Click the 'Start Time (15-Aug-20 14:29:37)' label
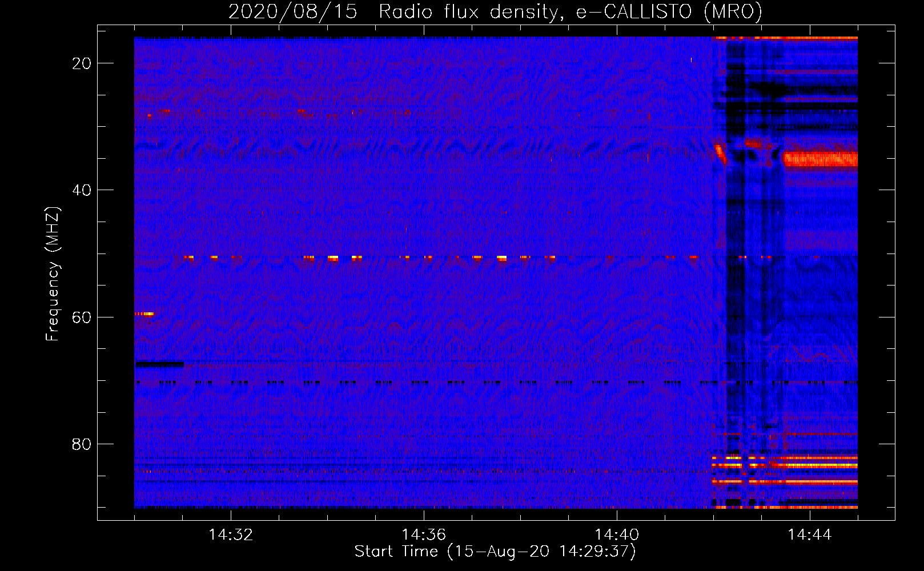This screenshot has height=571, width=924. pyautogui.click(x=495, y=552)
